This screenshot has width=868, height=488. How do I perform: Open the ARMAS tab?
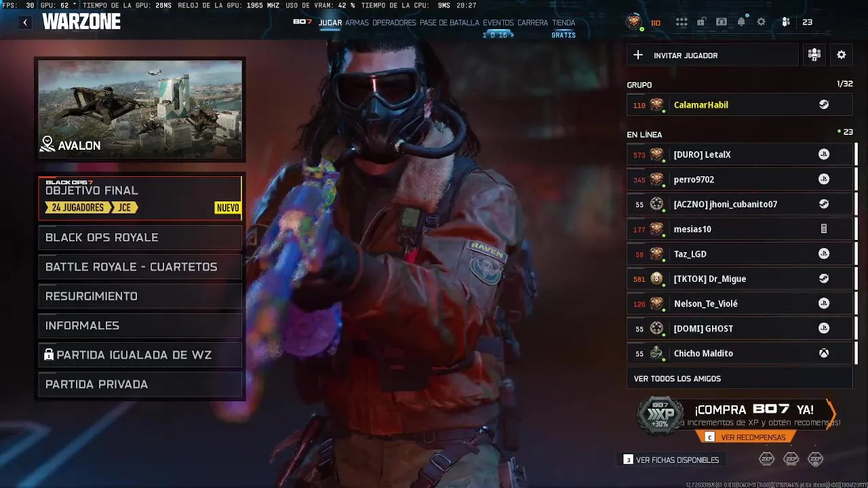(357, 22)
